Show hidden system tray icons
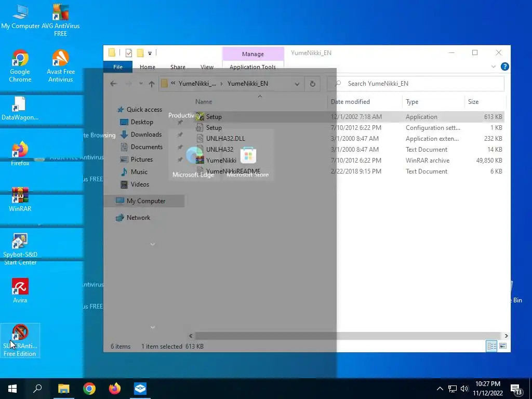 [x=440, y=389]
